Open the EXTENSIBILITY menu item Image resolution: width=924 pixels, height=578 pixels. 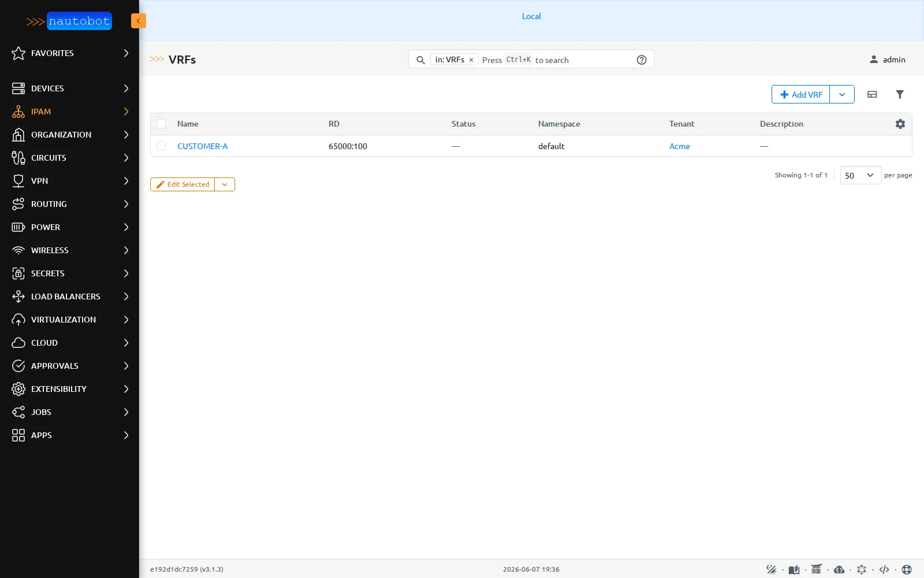(x=69, y=389)
